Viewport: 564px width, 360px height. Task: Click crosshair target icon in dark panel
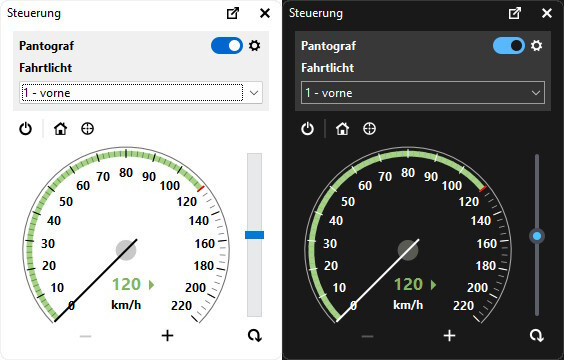(369, 128)
